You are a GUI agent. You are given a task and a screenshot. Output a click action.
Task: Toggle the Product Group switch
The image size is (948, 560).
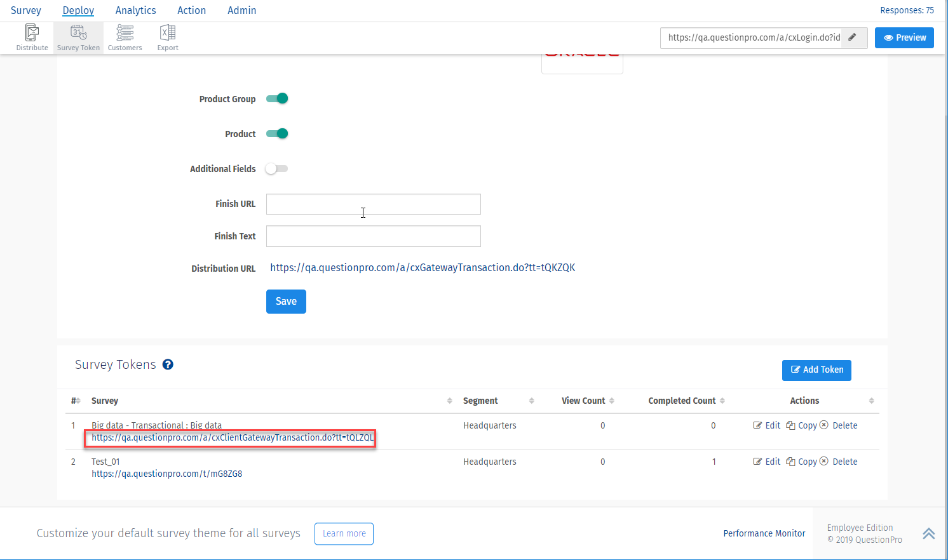pyautogui.click(x=277, y=98)
